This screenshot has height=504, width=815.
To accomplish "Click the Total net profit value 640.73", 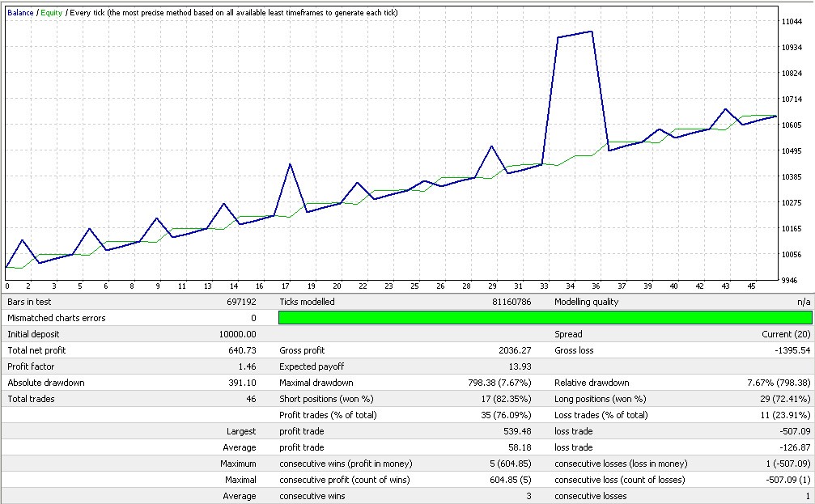I will point(242,350).
